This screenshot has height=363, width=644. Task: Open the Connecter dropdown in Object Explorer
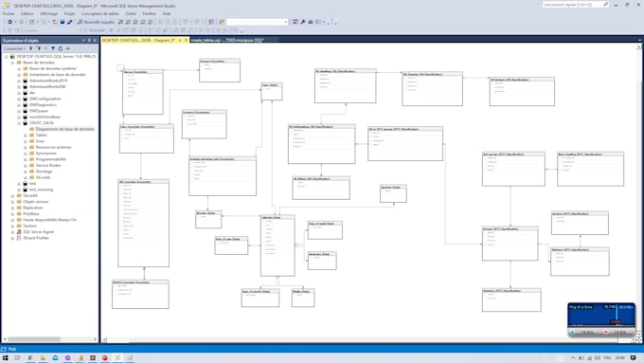(x=15, y=48)
